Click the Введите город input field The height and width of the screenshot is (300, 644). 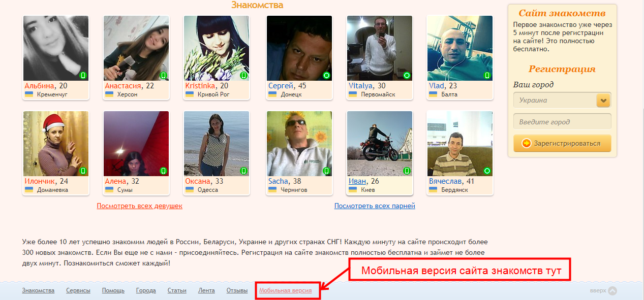(562, 122)
